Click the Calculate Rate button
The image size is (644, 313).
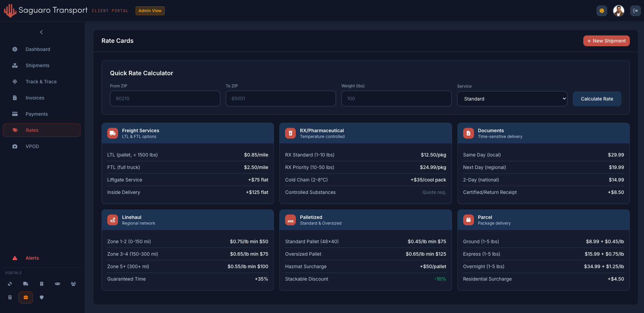[x=597, y=99]
